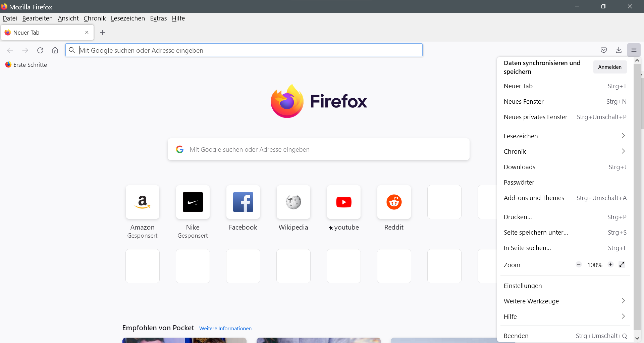Open the Save to Pocket icon
Viewport: 644px width, 343px height.
pyautogui.click(x=604, y=50)
